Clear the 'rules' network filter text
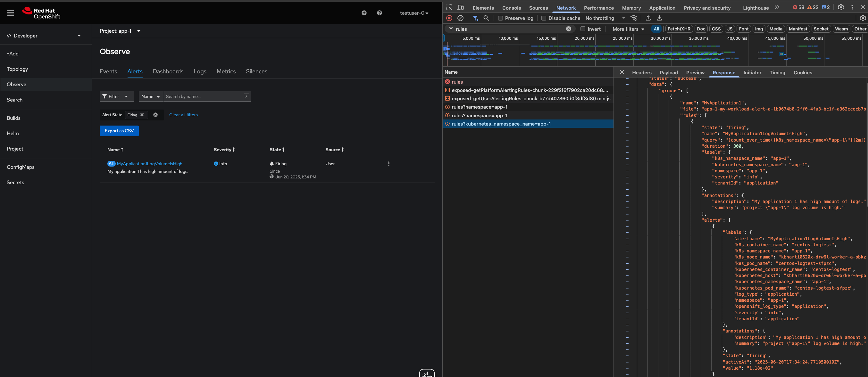 click(568, 29)
